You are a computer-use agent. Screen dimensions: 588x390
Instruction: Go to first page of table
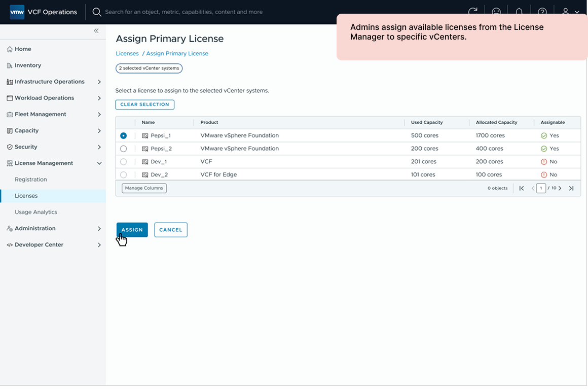tap(522, 189)
